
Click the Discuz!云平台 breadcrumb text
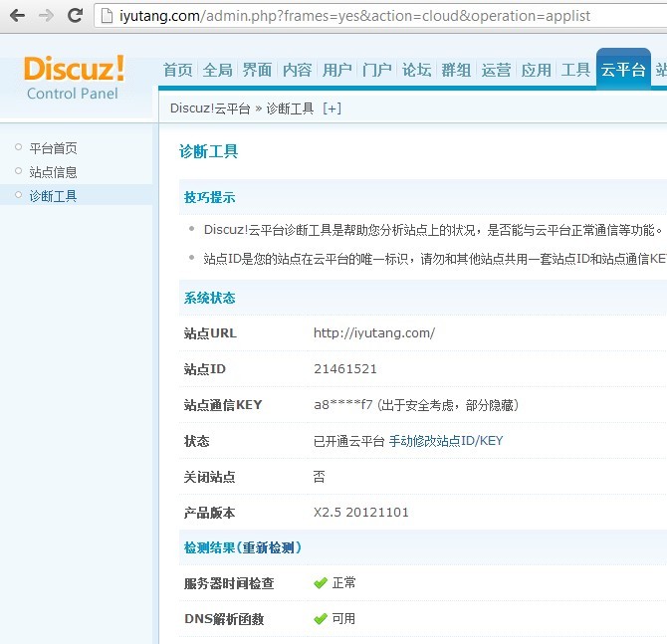coord(210,108)
